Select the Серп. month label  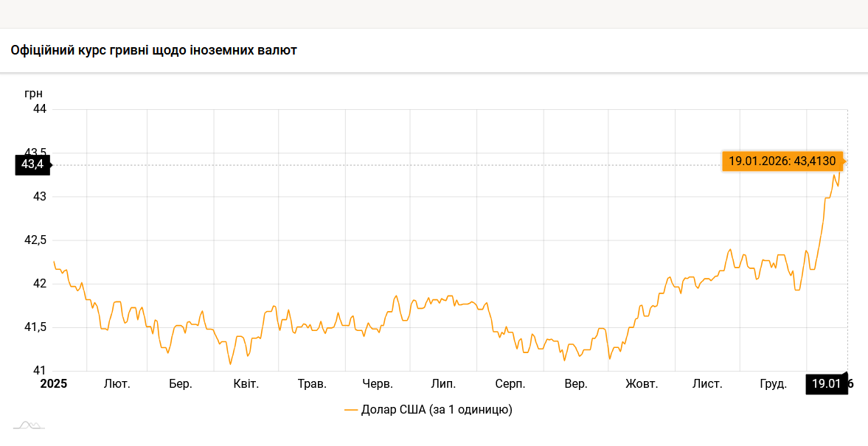510,384
